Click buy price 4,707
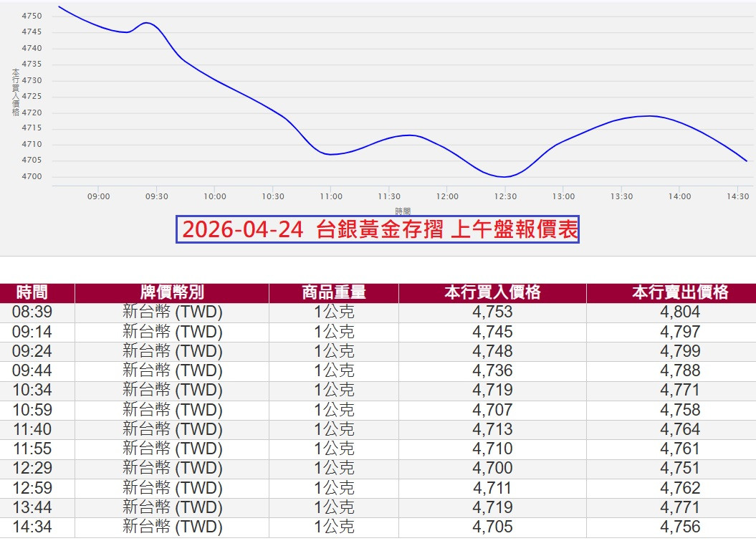This screenshot has width=756, height=546. point(492,410)
